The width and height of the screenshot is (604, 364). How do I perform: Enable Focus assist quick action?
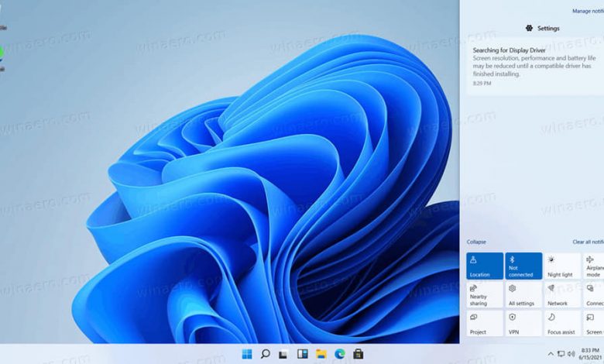pos(562,323)
